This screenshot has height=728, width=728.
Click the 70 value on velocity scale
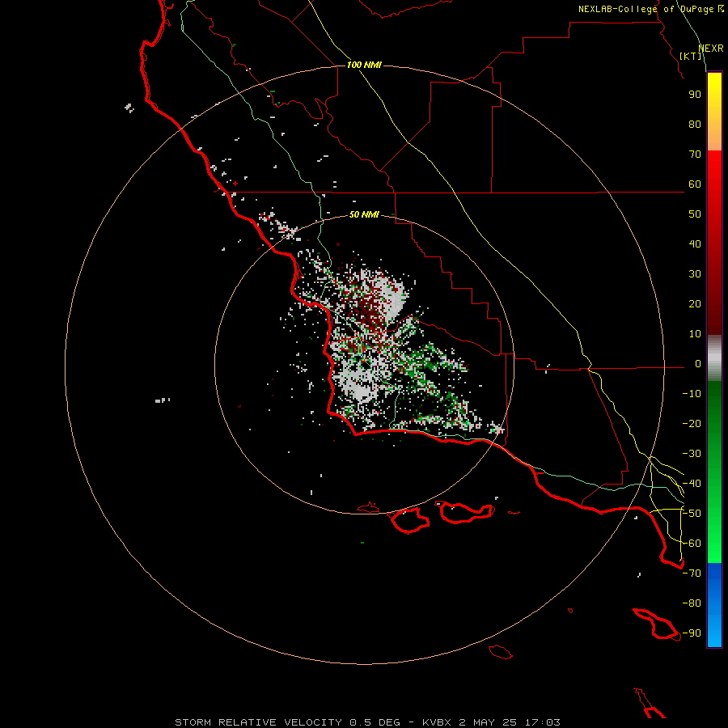pos(695,154)
